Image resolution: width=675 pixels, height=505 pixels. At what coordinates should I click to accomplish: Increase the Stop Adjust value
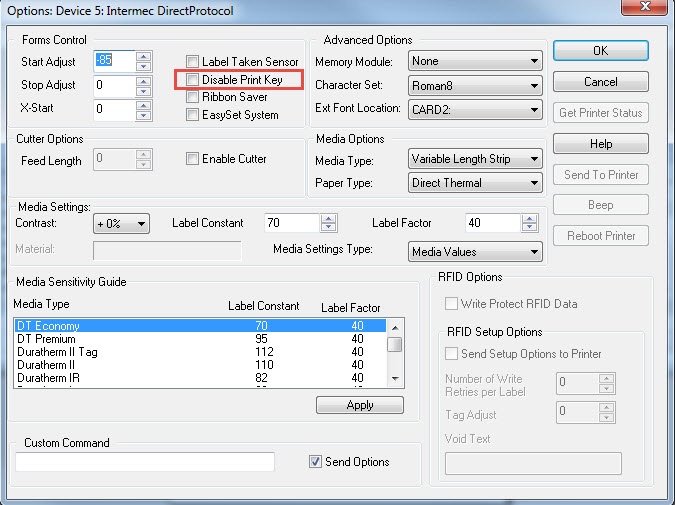144,80
